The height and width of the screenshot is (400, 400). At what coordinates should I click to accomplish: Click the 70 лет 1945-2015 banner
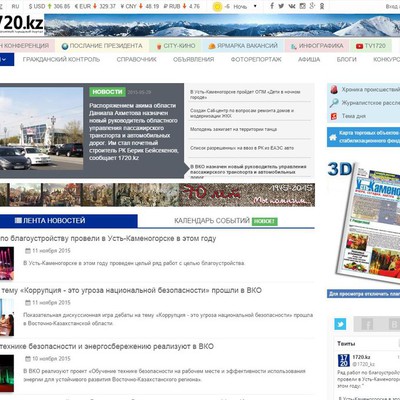157,195
